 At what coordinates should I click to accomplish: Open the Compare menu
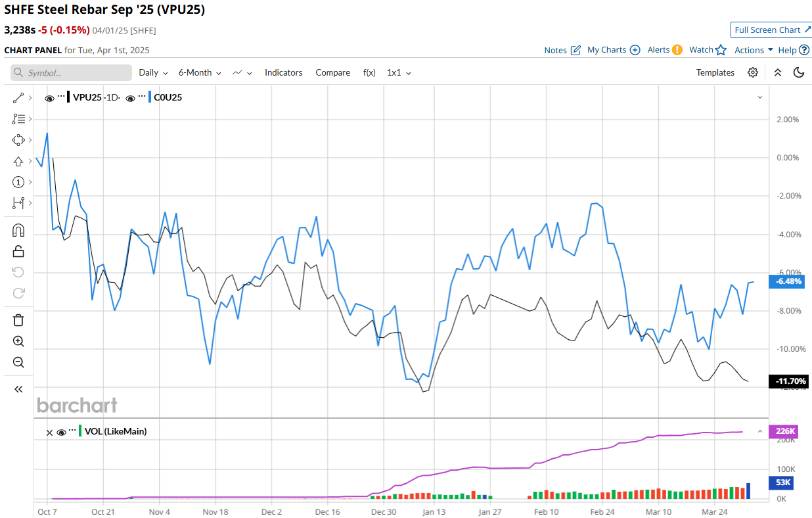tap(332, 73)
